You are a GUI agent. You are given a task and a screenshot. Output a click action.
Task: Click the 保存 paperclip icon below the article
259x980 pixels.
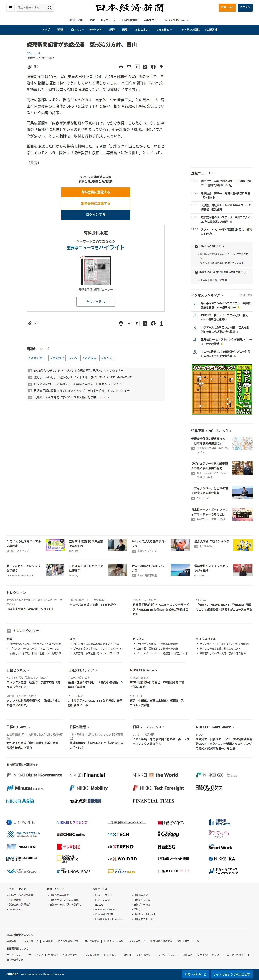[x=30, y=323]
